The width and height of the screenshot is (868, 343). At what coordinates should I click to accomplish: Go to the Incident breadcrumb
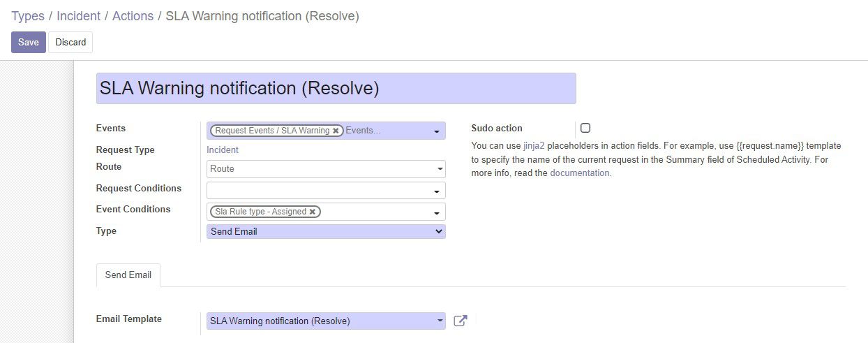[79, 16]
